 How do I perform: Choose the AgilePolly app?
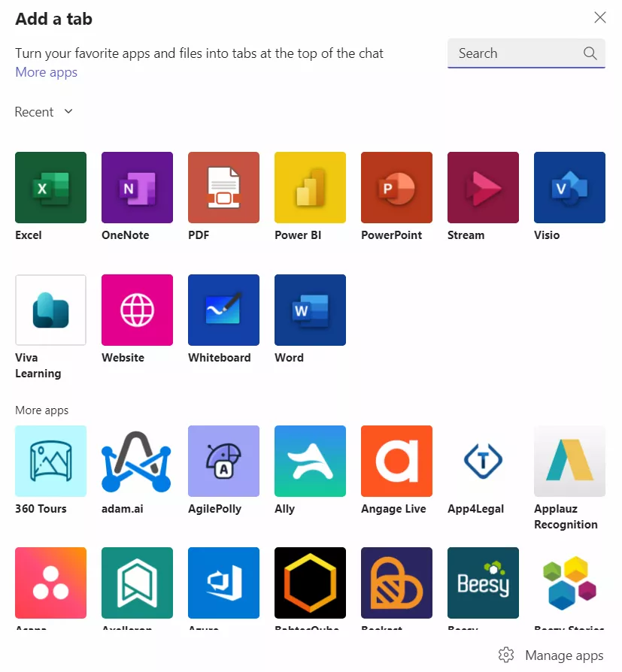tap(223, 461)
